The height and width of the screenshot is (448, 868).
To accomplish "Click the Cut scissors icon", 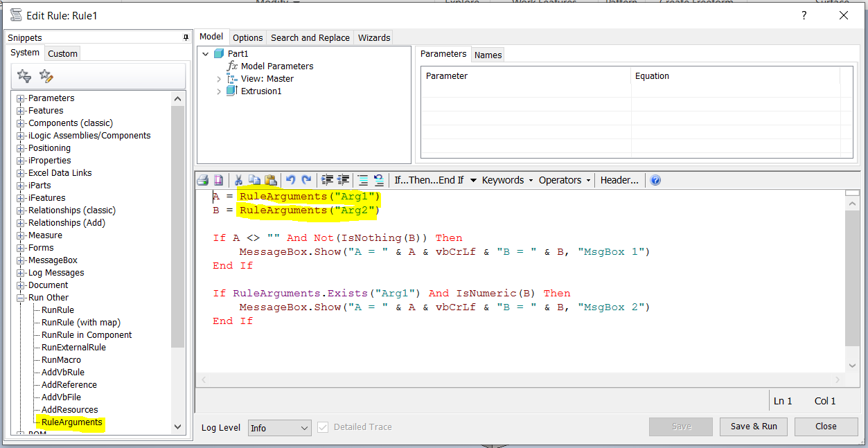I will pyautogui.click(x=238, y=180).
